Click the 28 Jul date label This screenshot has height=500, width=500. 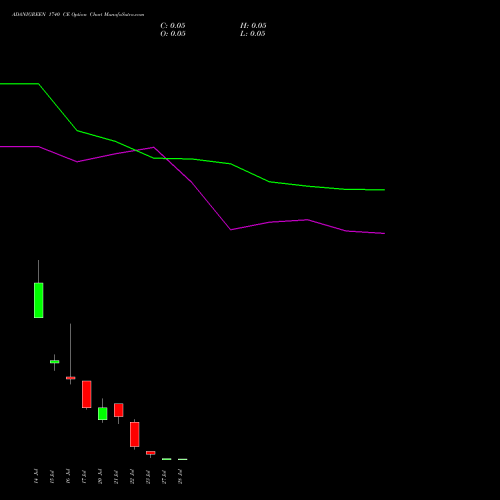point(180,476)
